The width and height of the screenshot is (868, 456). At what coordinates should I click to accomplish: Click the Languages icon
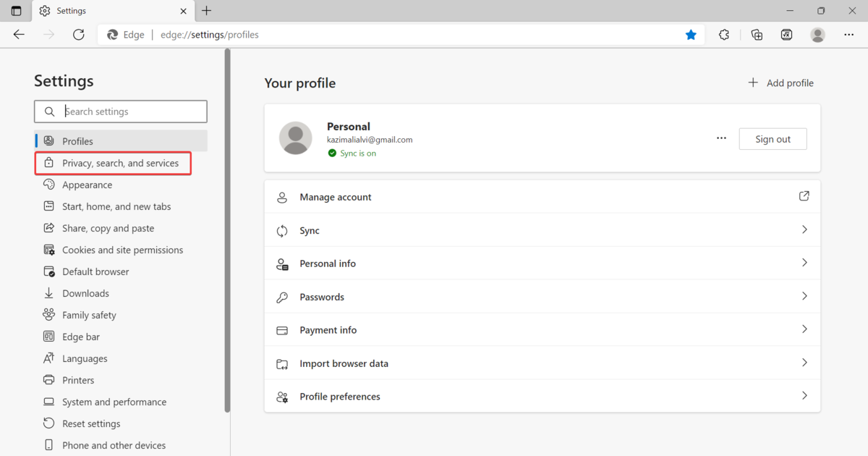48,358
